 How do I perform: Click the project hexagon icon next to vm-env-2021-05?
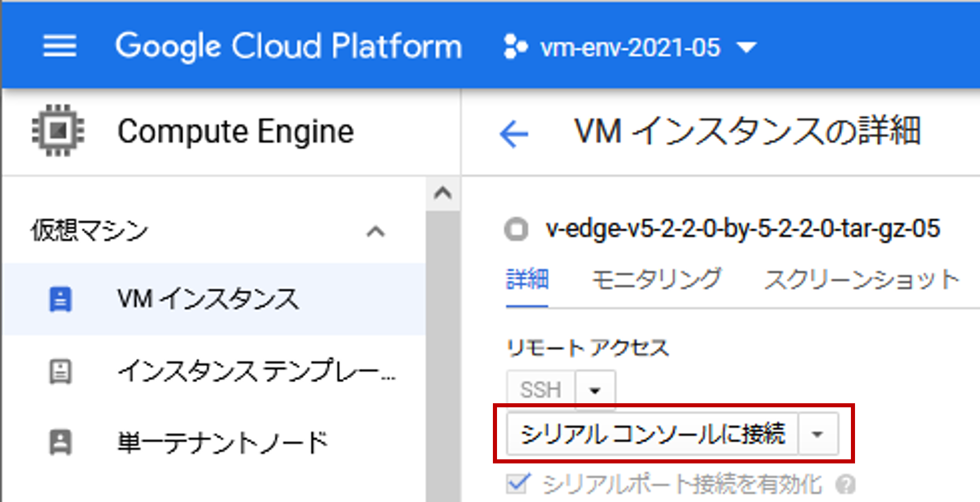coord(516,47)
